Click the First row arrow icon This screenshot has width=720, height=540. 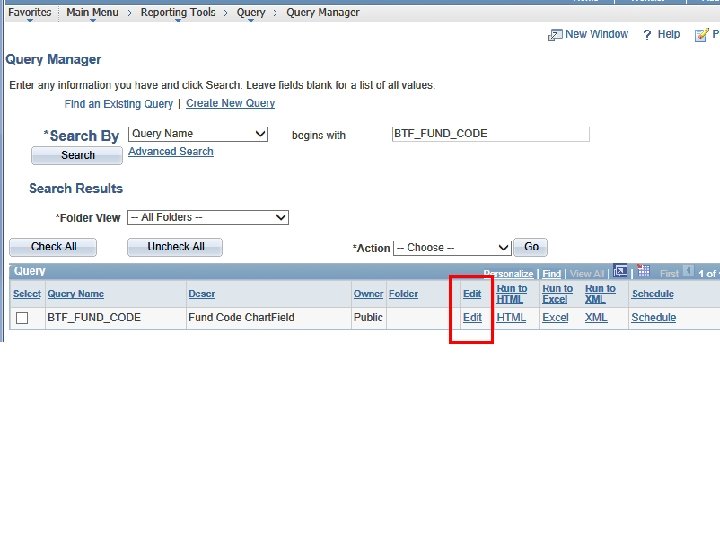click(x=688, y=271)
